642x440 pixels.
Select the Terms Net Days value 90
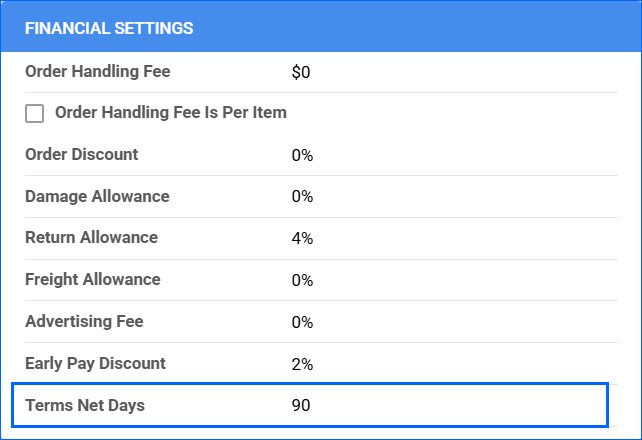[x=301, y=407]
